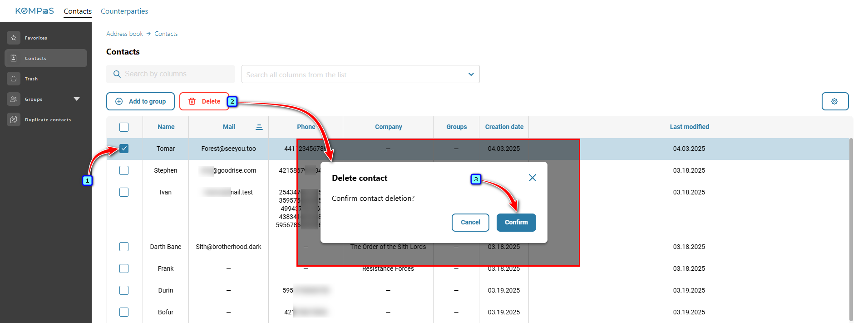Viewport: 868px width, 323px height.
Task: Open table settings gear button
Action: 835,101
